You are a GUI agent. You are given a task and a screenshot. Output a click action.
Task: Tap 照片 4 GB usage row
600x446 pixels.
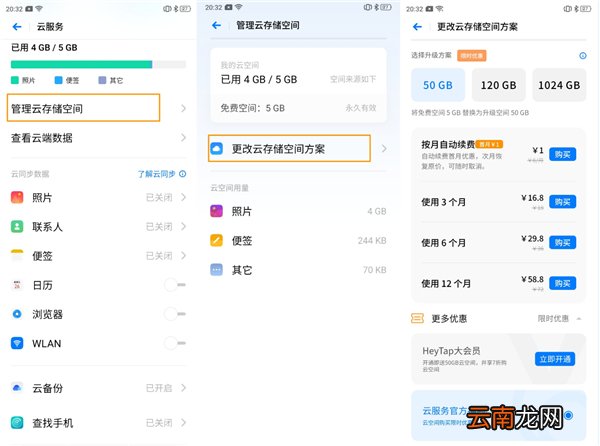coord(298,211)
